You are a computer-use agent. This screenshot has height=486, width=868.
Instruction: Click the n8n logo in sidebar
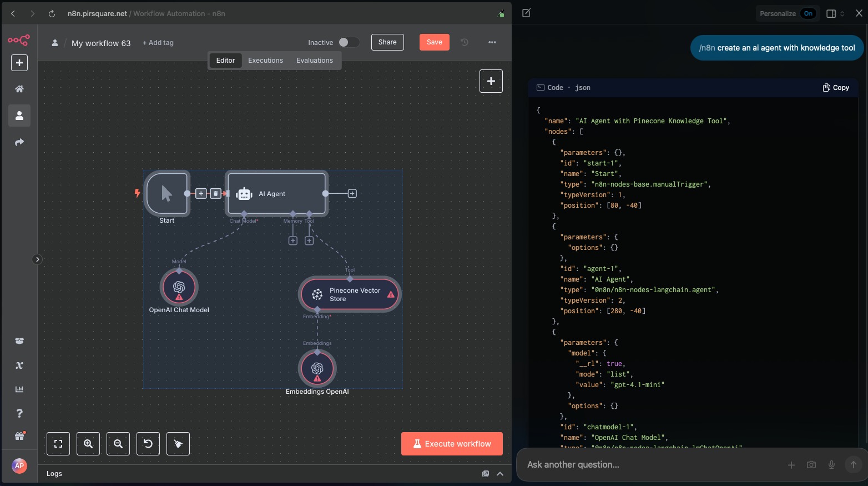(19, 40)
